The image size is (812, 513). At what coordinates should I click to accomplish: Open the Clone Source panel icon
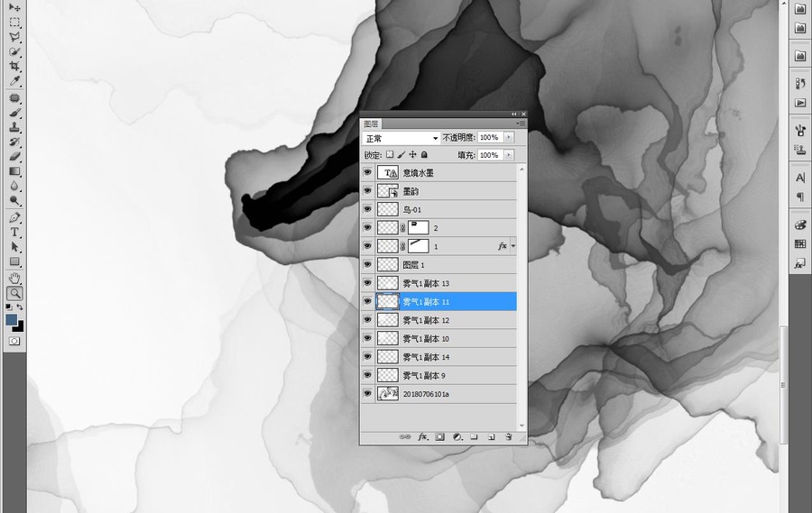[800, 151]
